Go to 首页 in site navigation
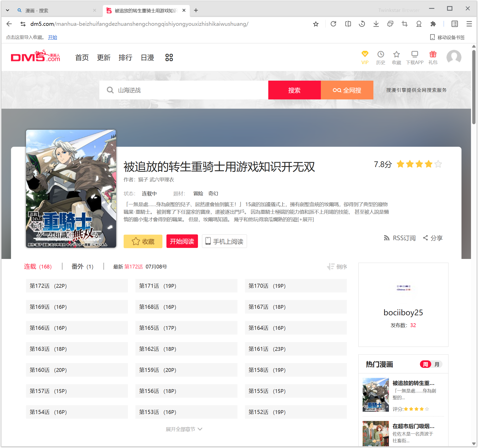 pyautogui.click(x=82, y=58)
